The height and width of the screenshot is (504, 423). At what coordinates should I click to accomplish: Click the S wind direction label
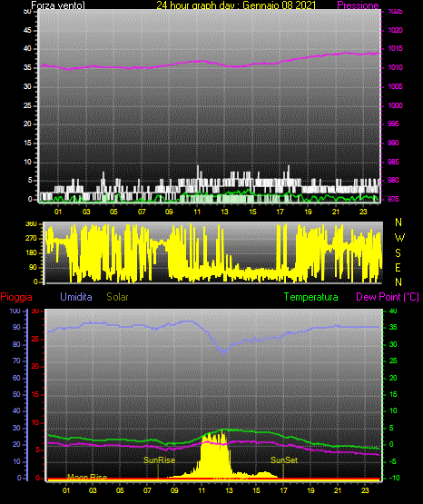pyautogui.click(x=398, y=253)
